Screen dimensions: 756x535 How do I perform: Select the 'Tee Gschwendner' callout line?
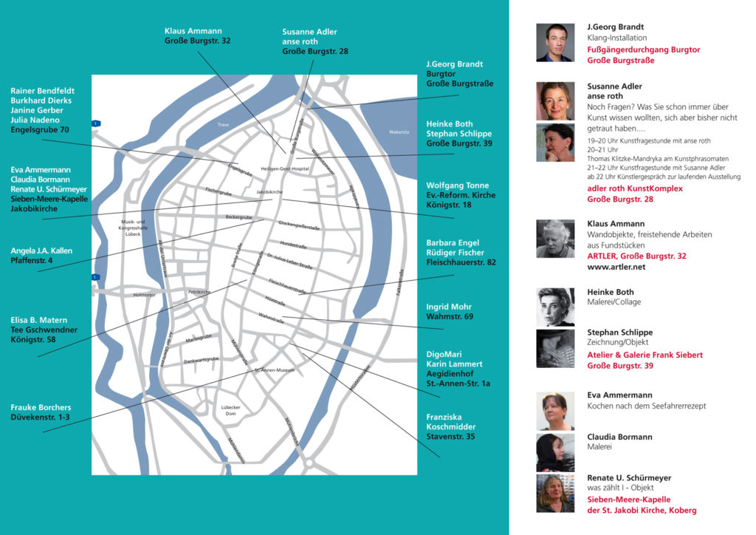click(44, 330)
